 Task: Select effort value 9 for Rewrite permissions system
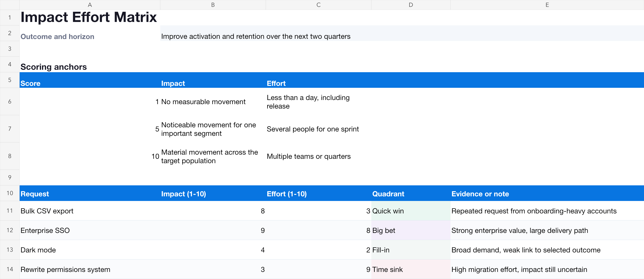tap(318, 269)
